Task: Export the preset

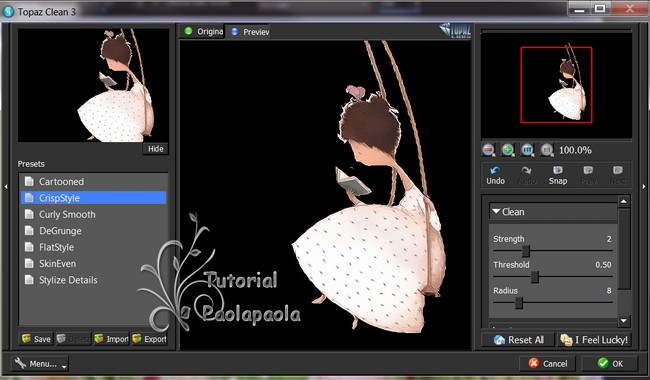Action: tap(150, 339)
